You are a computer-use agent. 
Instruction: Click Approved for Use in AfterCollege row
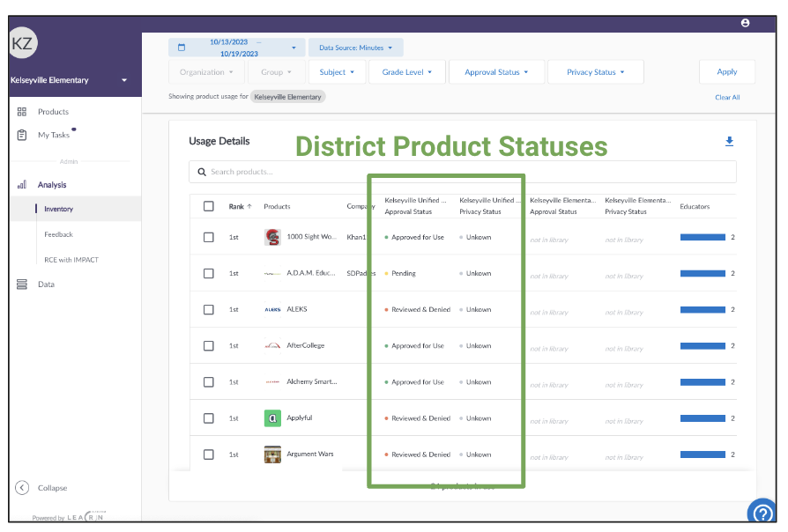(x=418, y=345)
